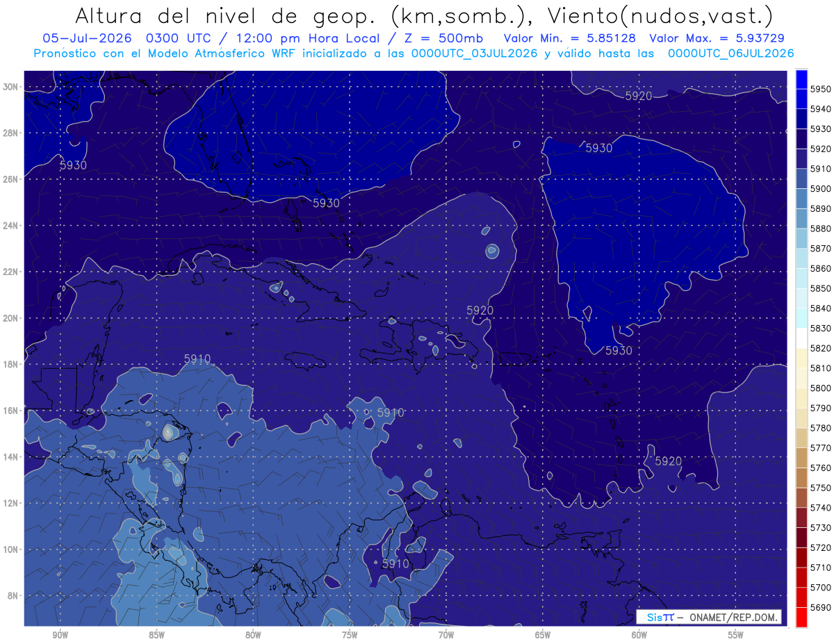This screenshot has width=834, height=644.
Task: Click the 18N latitude axis label
Action: point(10,365)
